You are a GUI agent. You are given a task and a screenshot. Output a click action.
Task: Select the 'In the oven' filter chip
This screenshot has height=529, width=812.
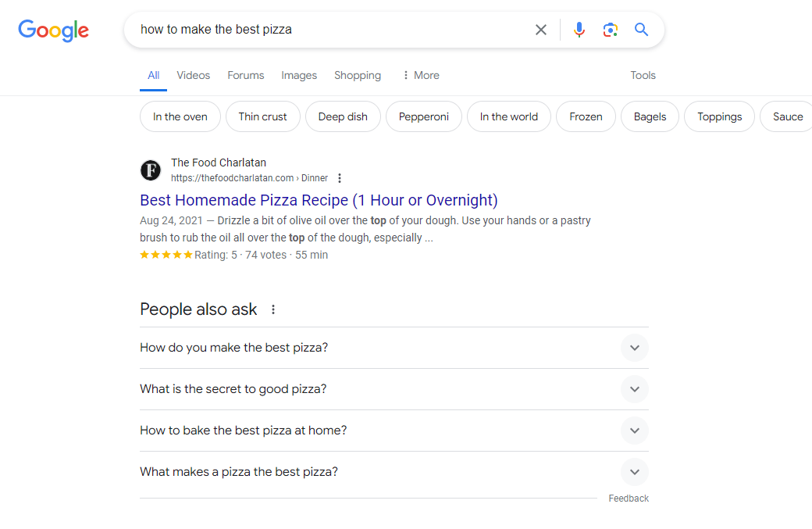pyautogui.click(x=180, y=116)
